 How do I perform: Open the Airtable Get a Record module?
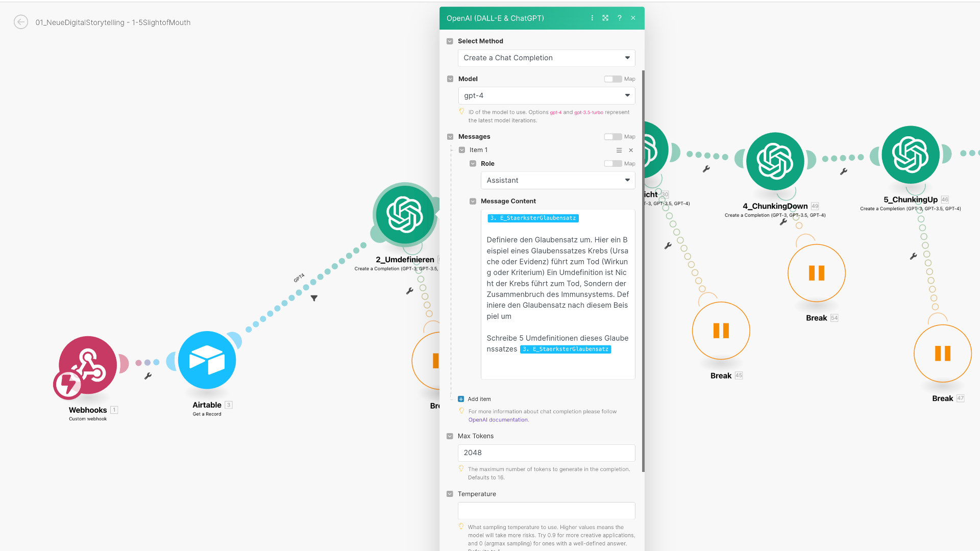tap(207, 360)
